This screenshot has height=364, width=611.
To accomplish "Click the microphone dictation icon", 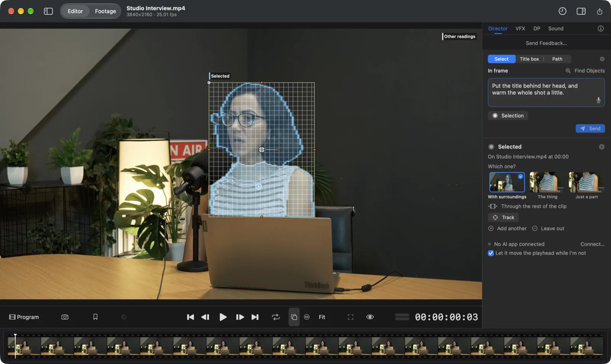I will [x=598, y=100].
